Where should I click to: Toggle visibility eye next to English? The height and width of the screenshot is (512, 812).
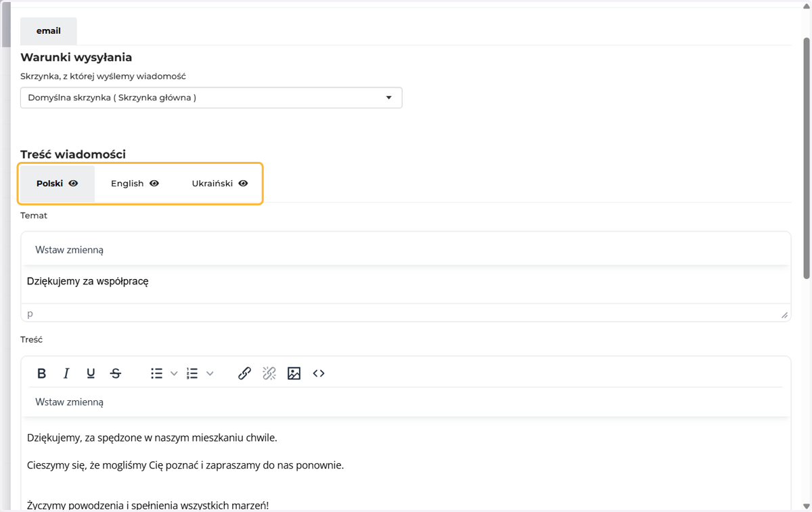click(x=154, y=184)
